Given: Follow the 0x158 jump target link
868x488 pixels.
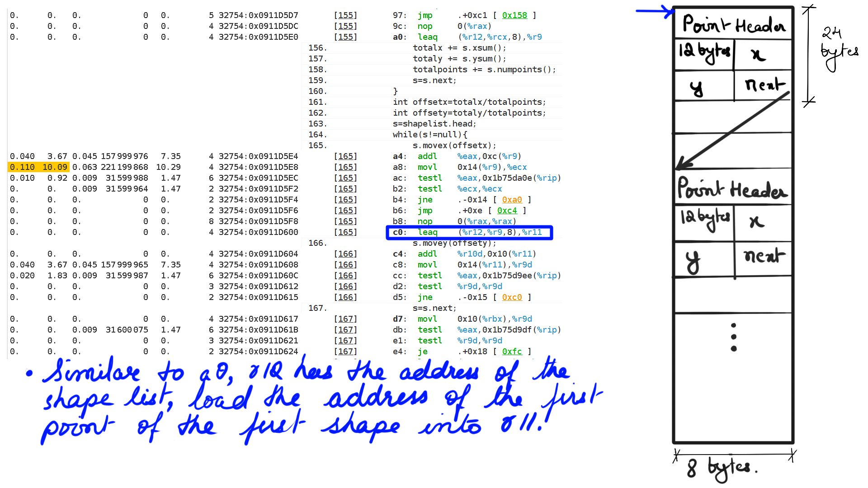Looking at the screenshot, I should (x=514, y=15).
